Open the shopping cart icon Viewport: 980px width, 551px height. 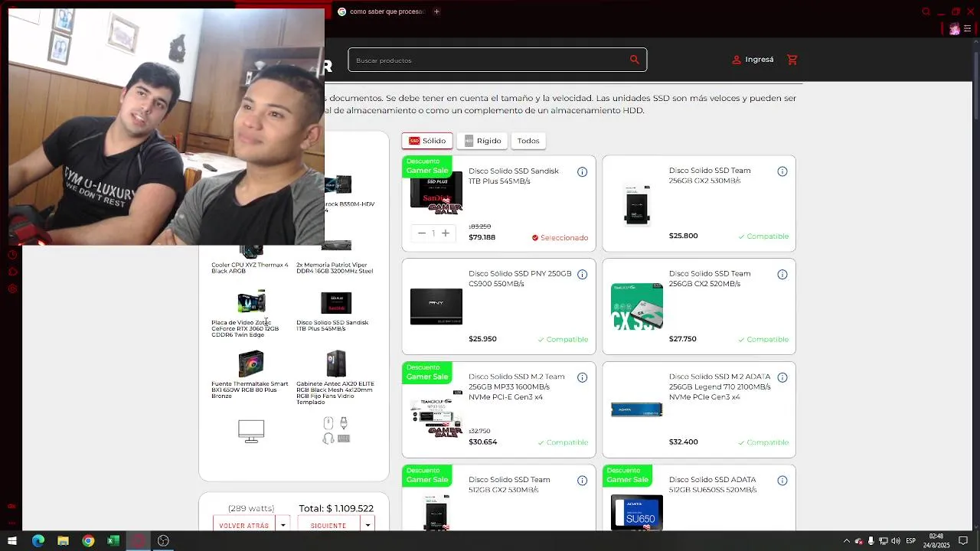[x=792, y=60]
